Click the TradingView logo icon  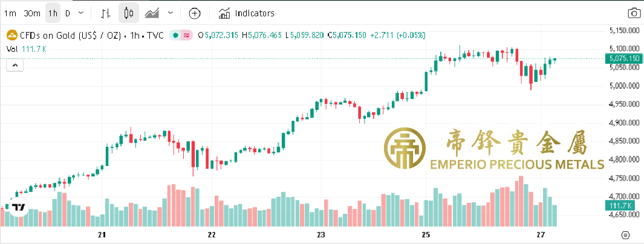19,207
